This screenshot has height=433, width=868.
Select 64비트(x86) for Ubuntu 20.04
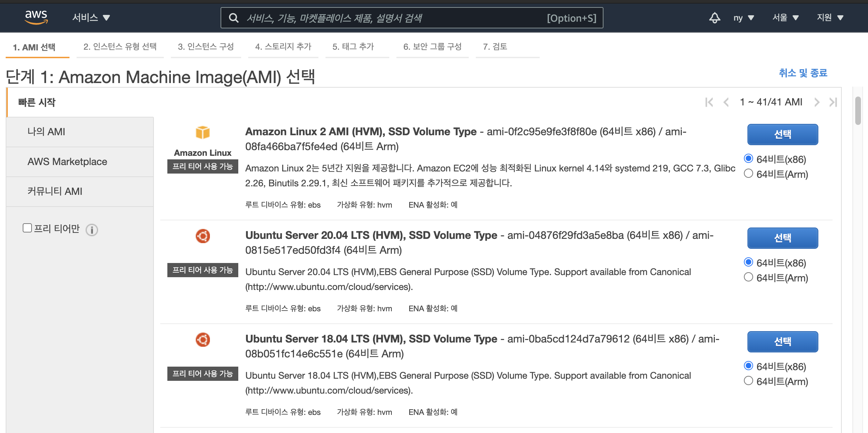click(749, 262)
